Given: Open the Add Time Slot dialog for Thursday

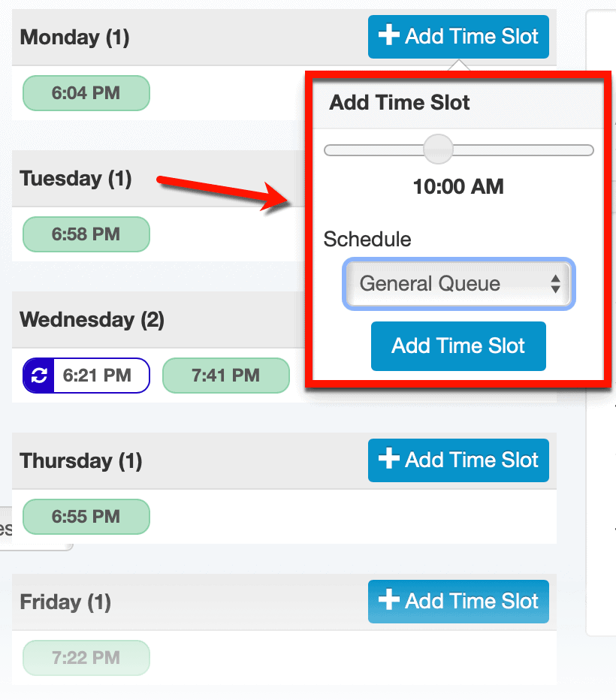Looking at the screenshot, I should (x=458, y=460).
